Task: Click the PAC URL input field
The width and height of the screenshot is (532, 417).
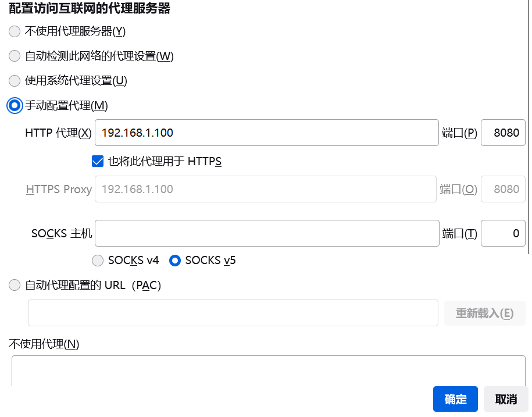Action: point(233,313)
